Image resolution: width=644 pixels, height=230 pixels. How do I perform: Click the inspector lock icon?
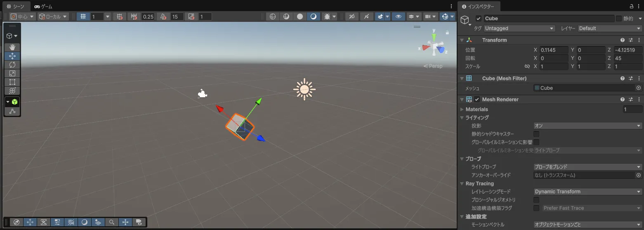(x=632, y=7)
